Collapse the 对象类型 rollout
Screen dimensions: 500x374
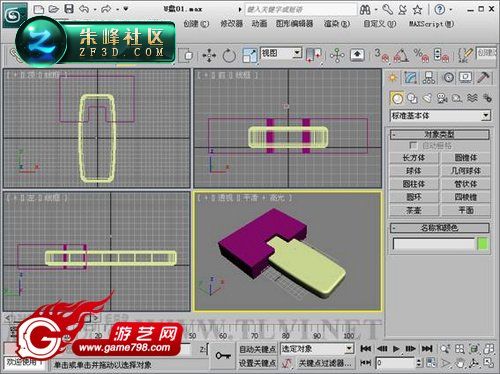coord(440,135)
